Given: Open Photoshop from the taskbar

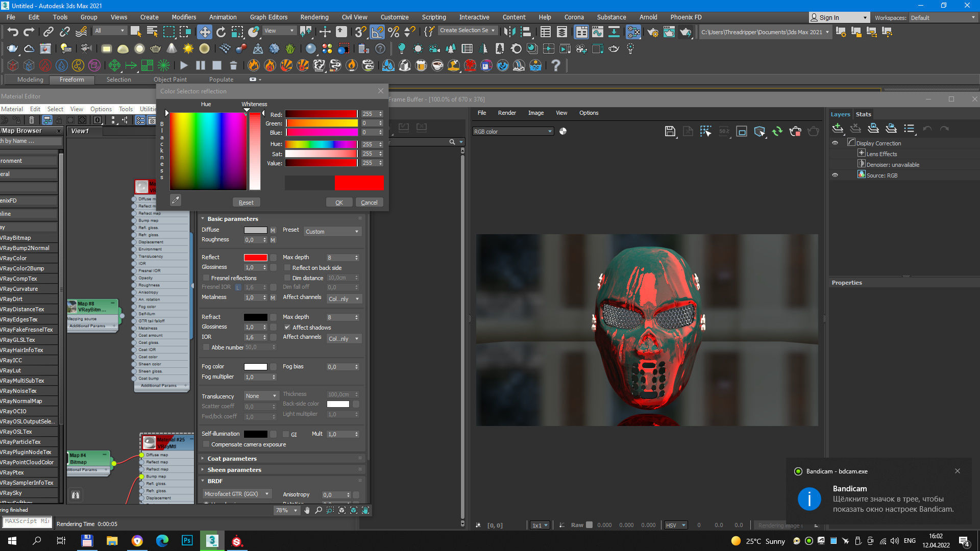Looking at the screenshot, I should click(x=187, y=541).
